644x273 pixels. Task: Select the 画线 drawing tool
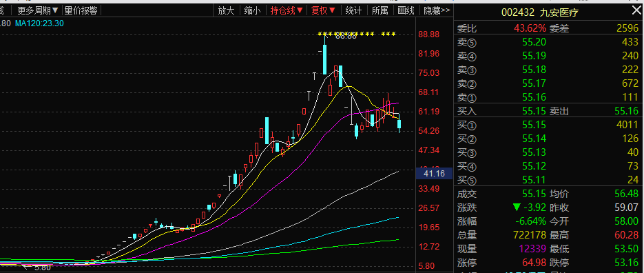(x=406, y=10)
